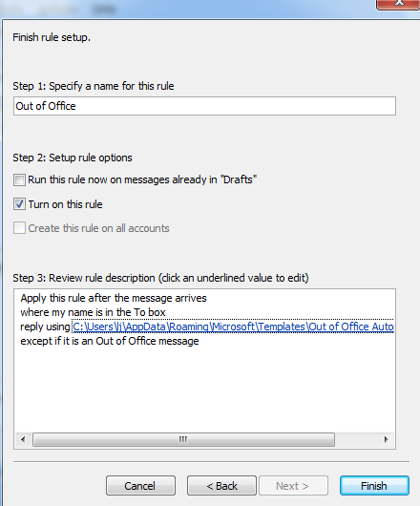Click the exception except if it is an Out of Office message
Image resolution: width=420 pixels, height=506 pixels.
pyautogui.click(x=110, y=341)
